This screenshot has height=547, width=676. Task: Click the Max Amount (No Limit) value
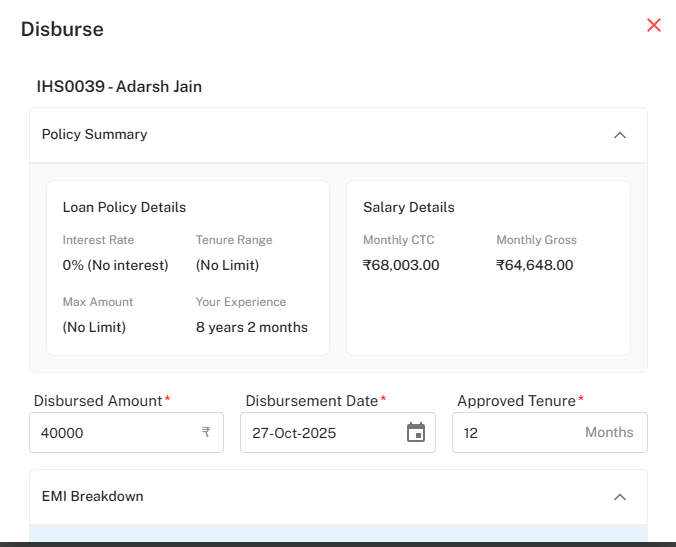click(94, 327)
